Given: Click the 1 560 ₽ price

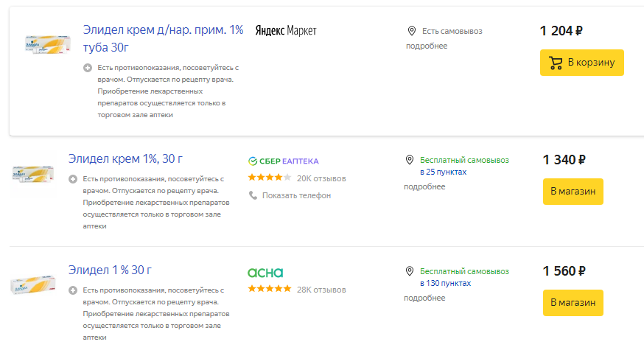Looking at the screenshot, I should tap(564, 271).
